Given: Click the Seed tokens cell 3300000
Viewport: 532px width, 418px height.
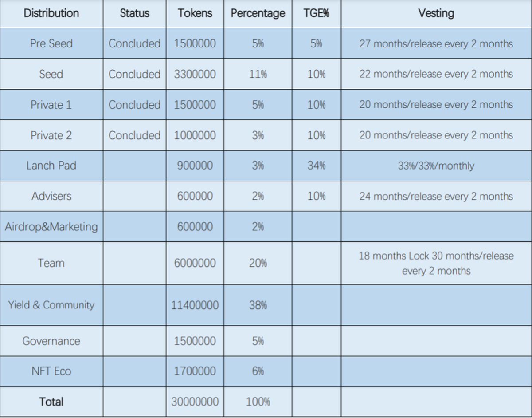Looking at the screenshot, I should [x=195, y=74].
